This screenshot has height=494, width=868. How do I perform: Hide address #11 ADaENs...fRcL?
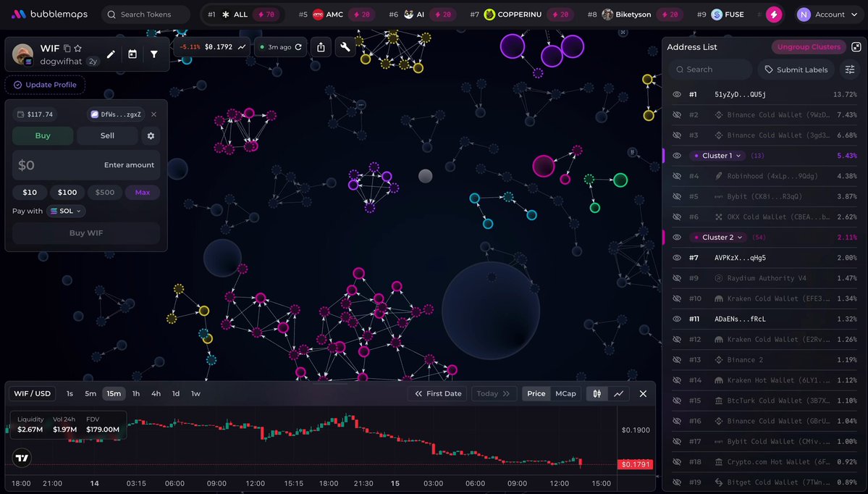point(676,319)
